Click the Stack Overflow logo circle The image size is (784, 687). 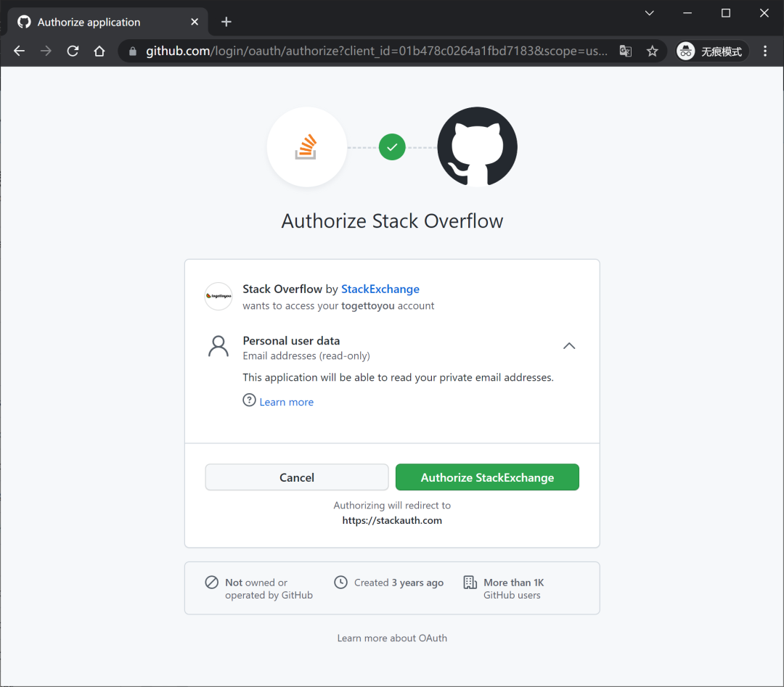(x=306, y=147)
